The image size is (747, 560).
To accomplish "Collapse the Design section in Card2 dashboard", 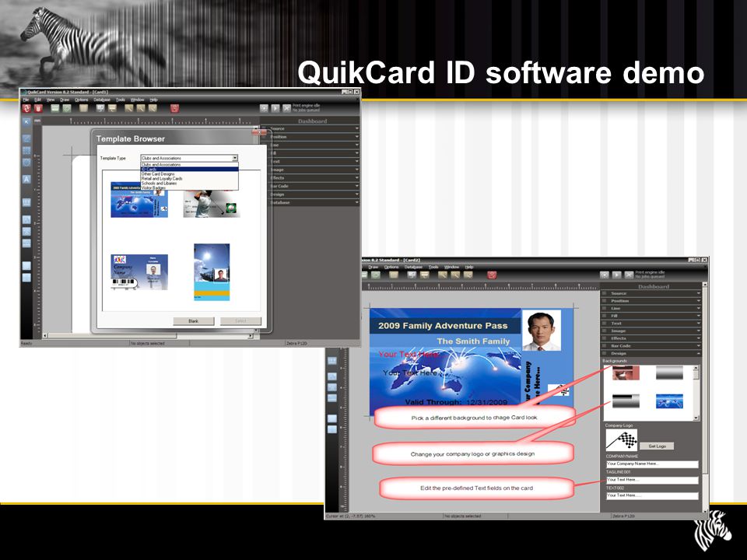I will pyautogui.click(x=651, y=353).
